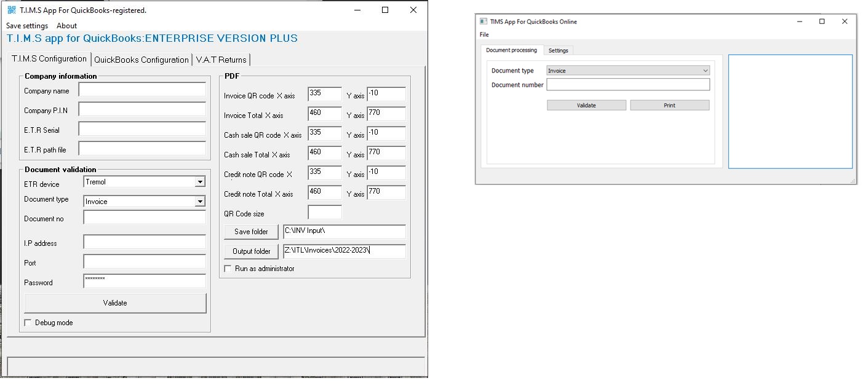Open the File menu in Online app
This screenshot has width=868, height=386.
pos(484,34)
